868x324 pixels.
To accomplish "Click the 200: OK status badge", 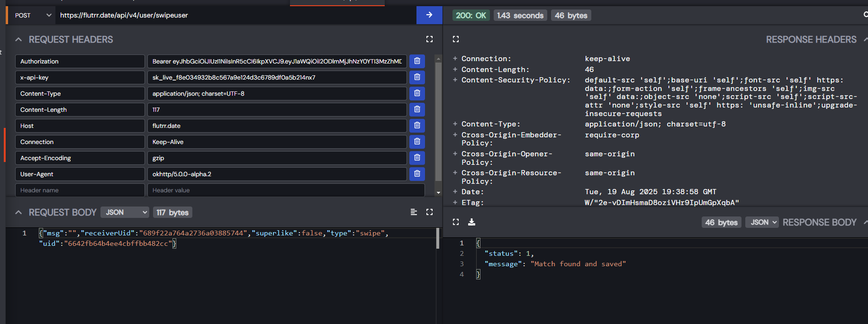I will point(471,15).
